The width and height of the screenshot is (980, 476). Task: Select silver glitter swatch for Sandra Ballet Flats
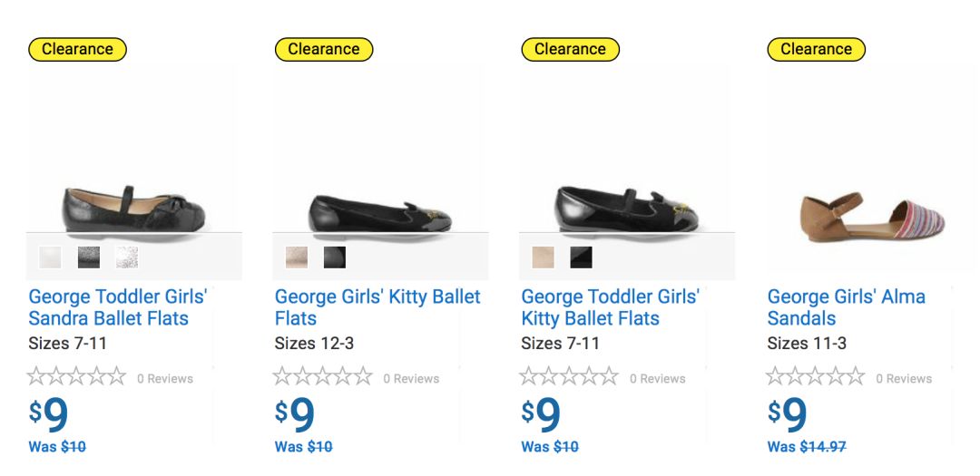(126, 257)
